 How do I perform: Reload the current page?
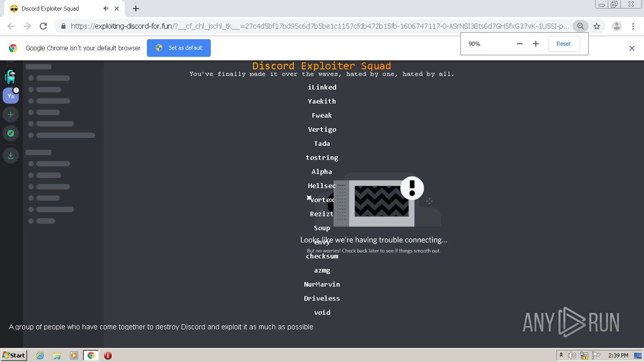click(43, 26)
